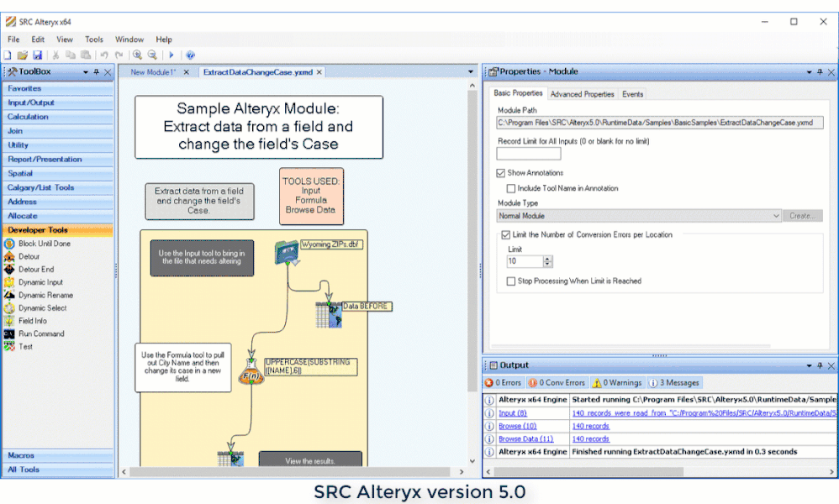Toggle Limit the Number of Conversion Errors
The height and width of the screenshot is (504, 839).
point(505,234)
